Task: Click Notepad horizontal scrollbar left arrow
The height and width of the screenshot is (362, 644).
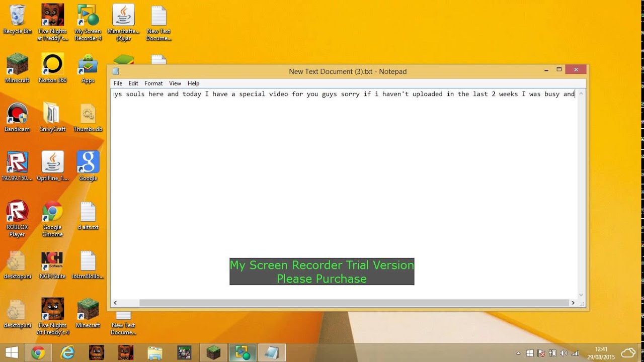Action: pyautogui.click(x=115, y=303)
